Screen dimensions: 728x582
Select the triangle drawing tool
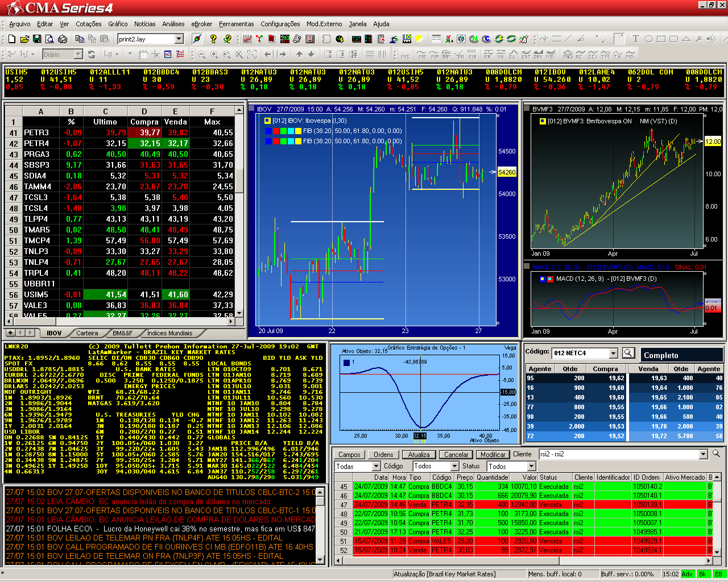point(686,39)
